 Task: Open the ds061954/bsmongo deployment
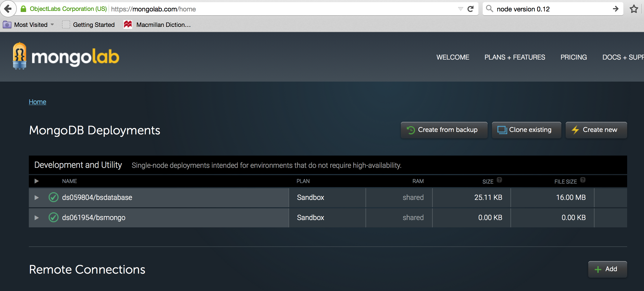(x=94, y=218)
